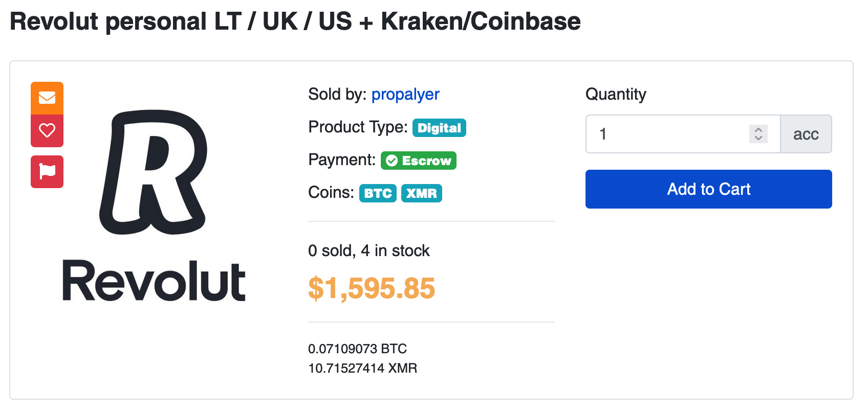Image resolution: width=868 pixels, height=411 pixels.
Task: Click the Escrow checkmark icon
Action: (392, 161)
